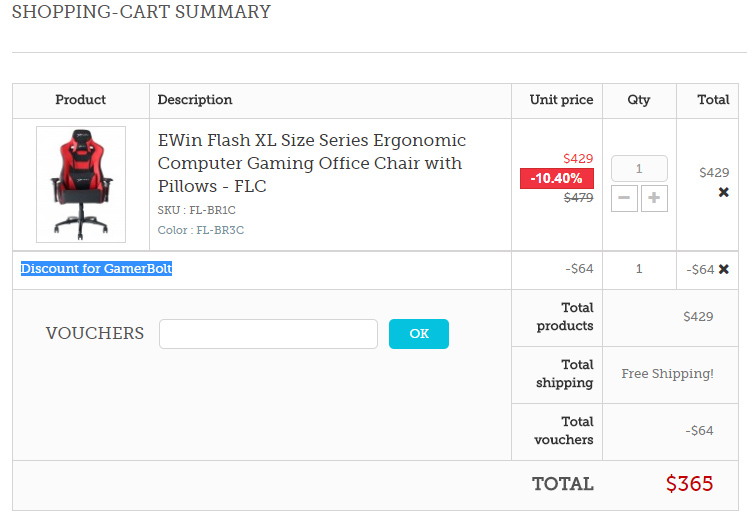This screenshot has width=747, height=521.
Task: Remove the gaming chair from cart
Action: point(723,192)
